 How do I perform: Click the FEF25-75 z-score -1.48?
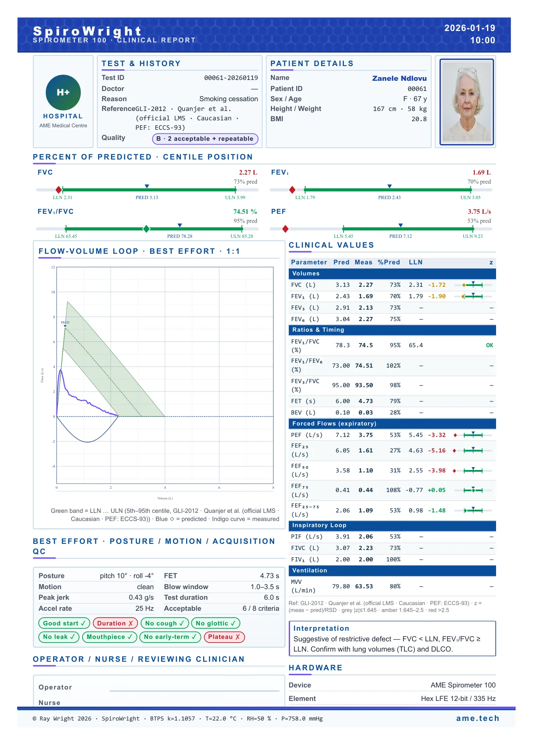[437, 511]
